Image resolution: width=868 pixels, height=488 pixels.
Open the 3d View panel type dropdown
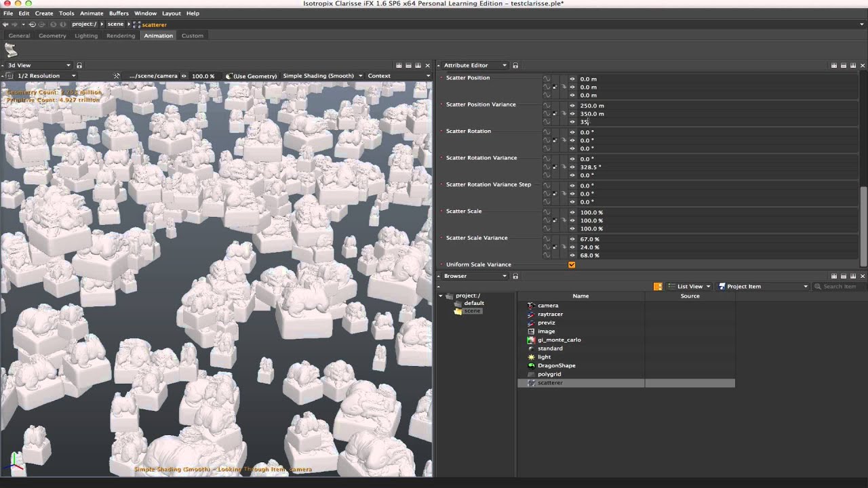click(x=39, y=66)
